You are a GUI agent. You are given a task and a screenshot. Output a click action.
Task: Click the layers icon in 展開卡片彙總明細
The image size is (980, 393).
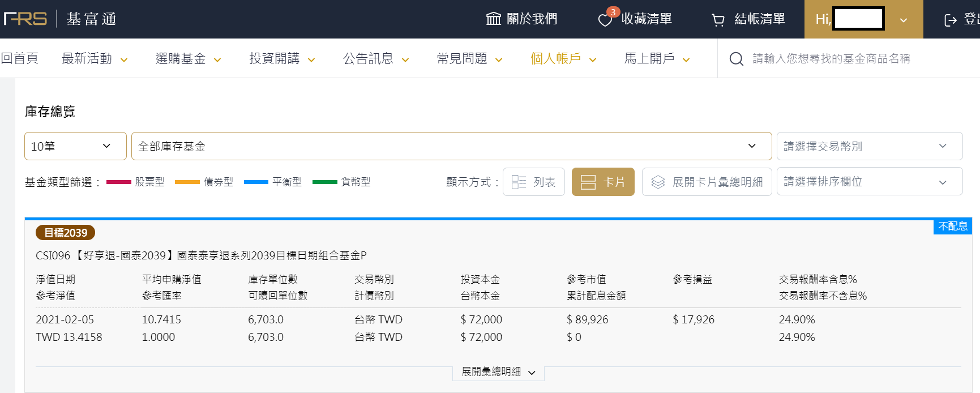[658, 182]
